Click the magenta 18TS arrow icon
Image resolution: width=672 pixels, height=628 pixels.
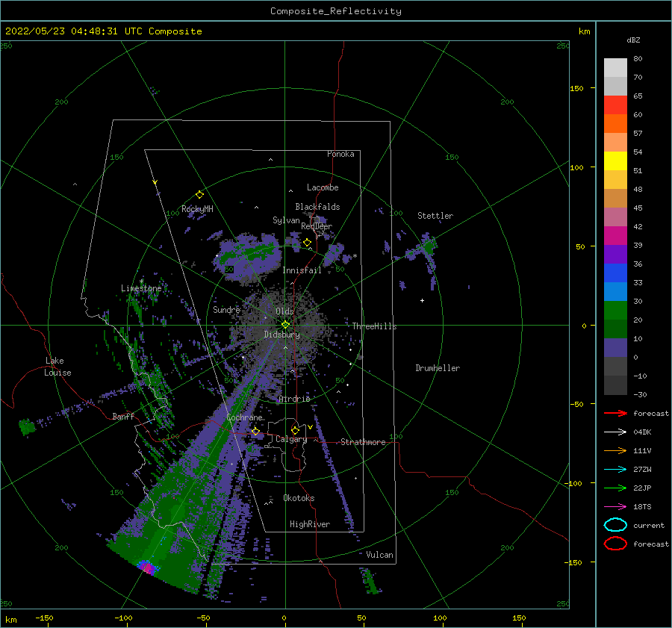click(x=615, y=507)
